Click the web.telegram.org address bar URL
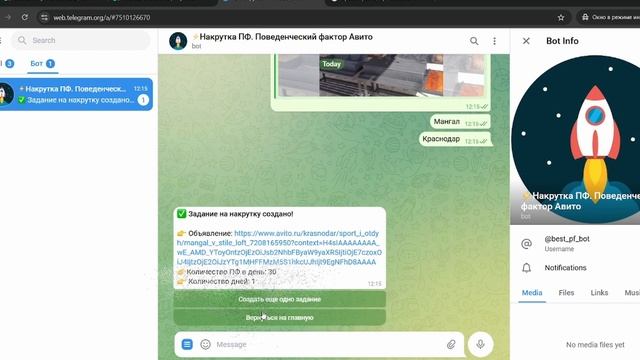 102,18
